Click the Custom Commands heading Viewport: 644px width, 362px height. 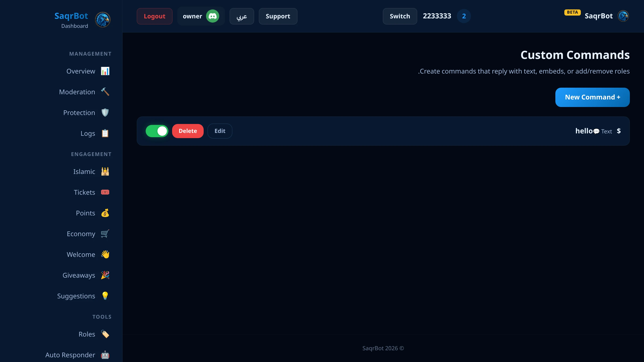(575, 55)
